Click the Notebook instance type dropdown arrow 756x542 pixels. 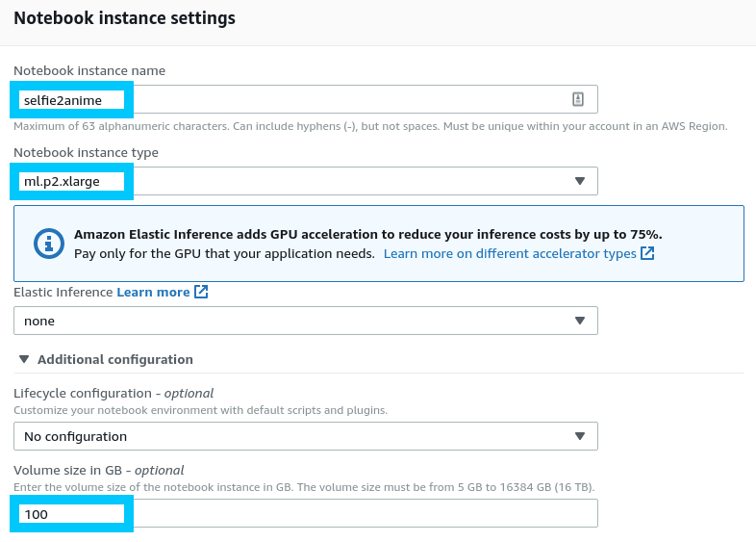579,181
